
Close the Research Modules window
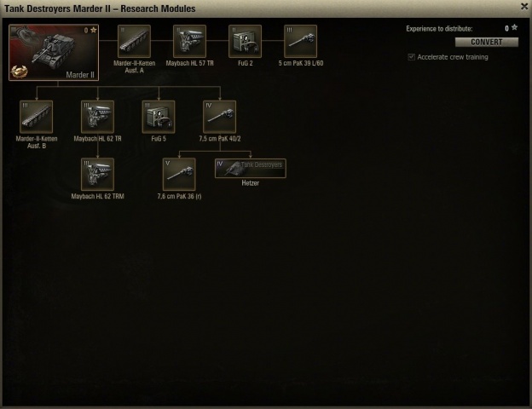pyautogui.click(x=524, y=7)
